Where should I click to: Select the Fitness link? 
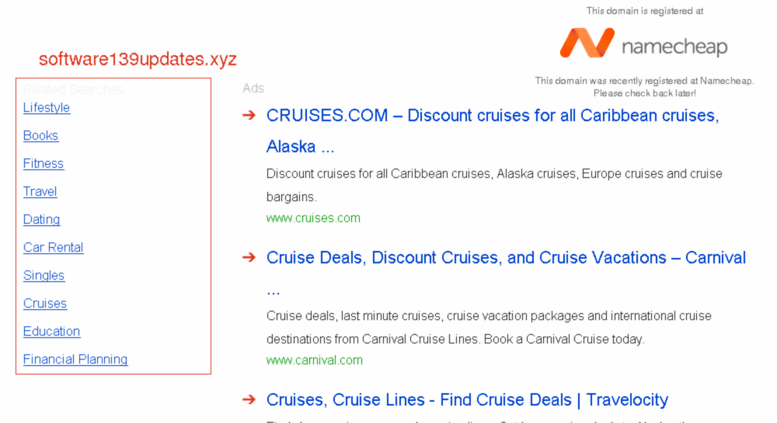[44, 163]
